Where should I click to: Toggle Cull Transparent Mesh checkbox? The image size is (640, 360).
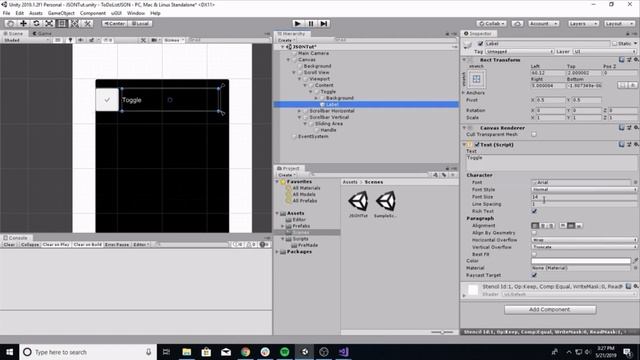[x=534, y=134]
